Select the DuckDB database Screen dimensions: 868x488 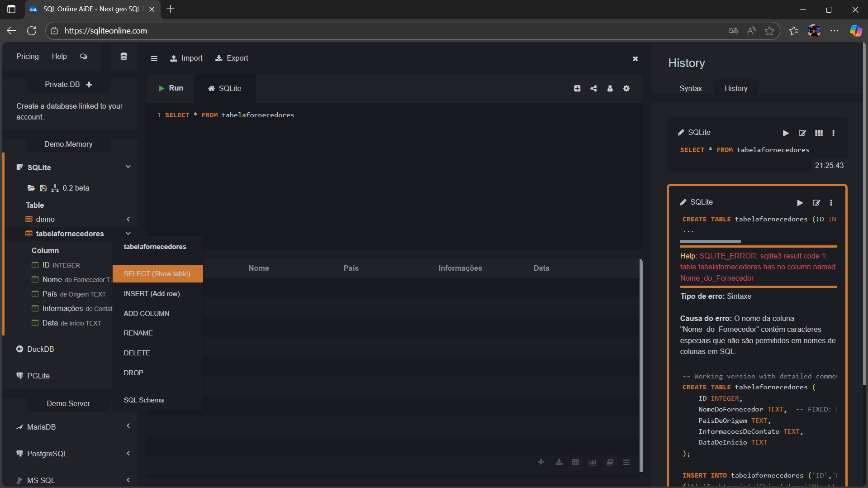[x=35, y=349]
